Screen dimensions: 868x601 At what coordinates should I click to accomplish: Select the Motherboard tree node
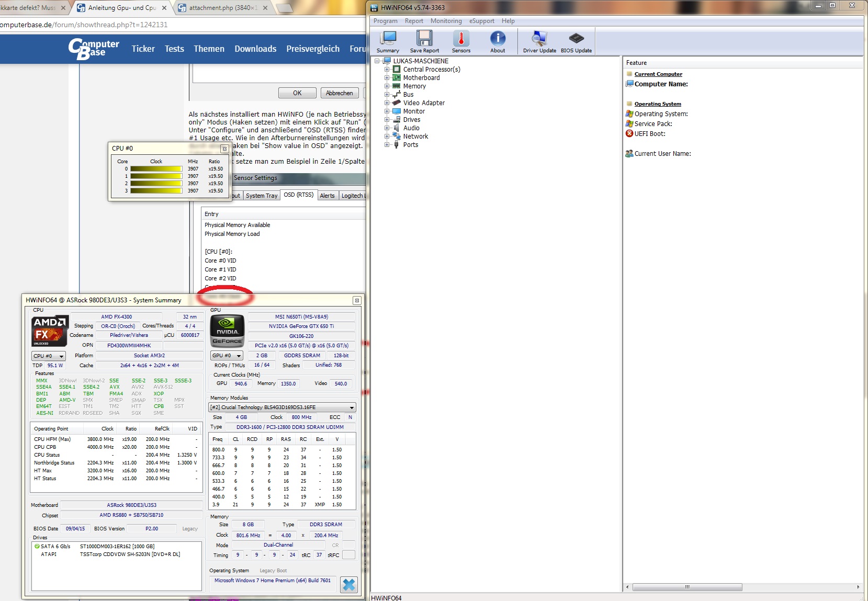(421, 77)
